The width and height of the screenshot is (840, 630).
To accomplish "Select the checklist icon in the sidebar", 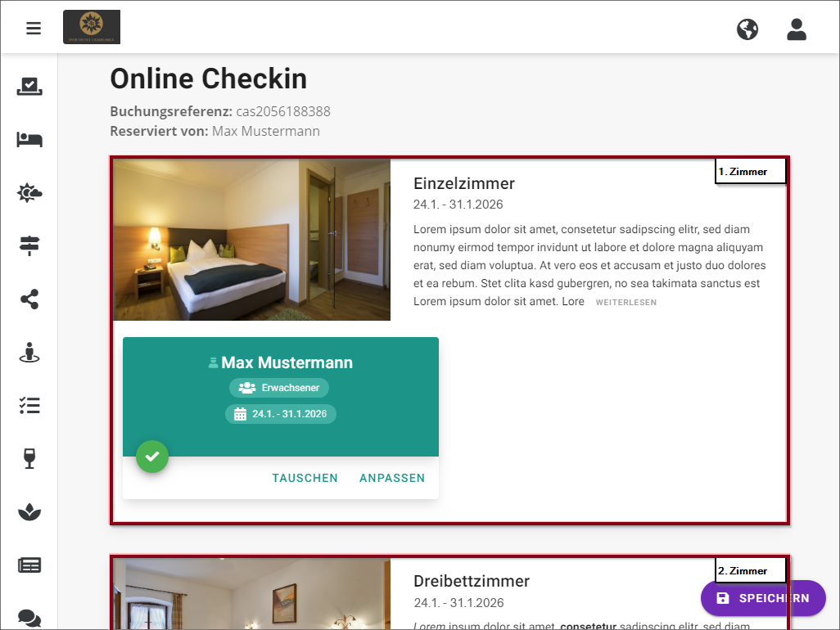I will click(29, 405).
